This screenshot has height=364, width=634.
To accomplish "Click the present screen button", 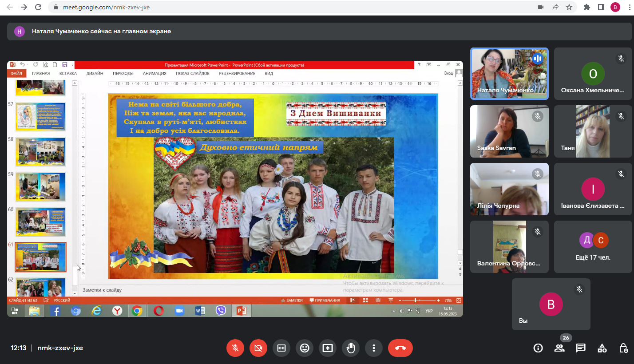I will click(328, 348).
